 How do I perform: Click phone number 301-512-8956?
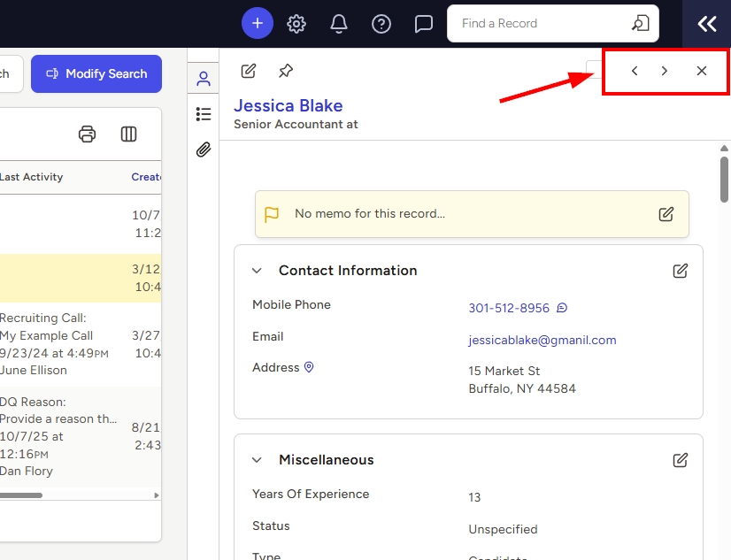click(x=508, y=308)
